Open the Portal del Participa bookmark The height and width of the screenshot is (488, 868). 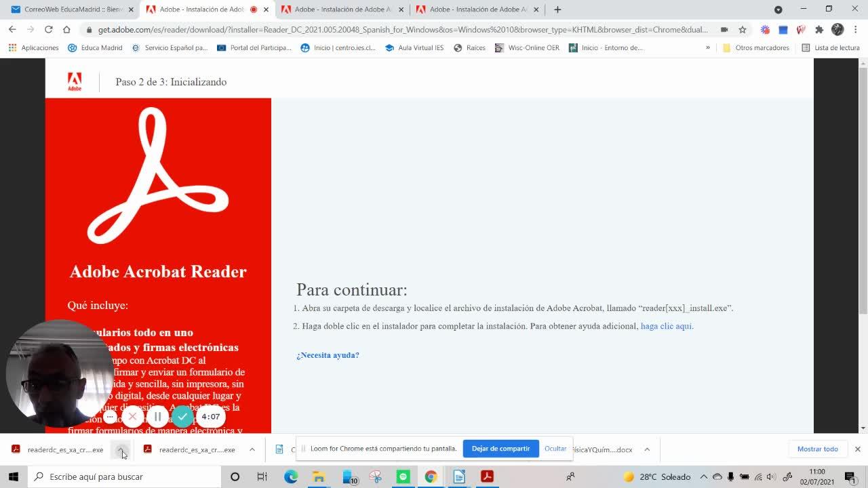(x=254, y=48)
